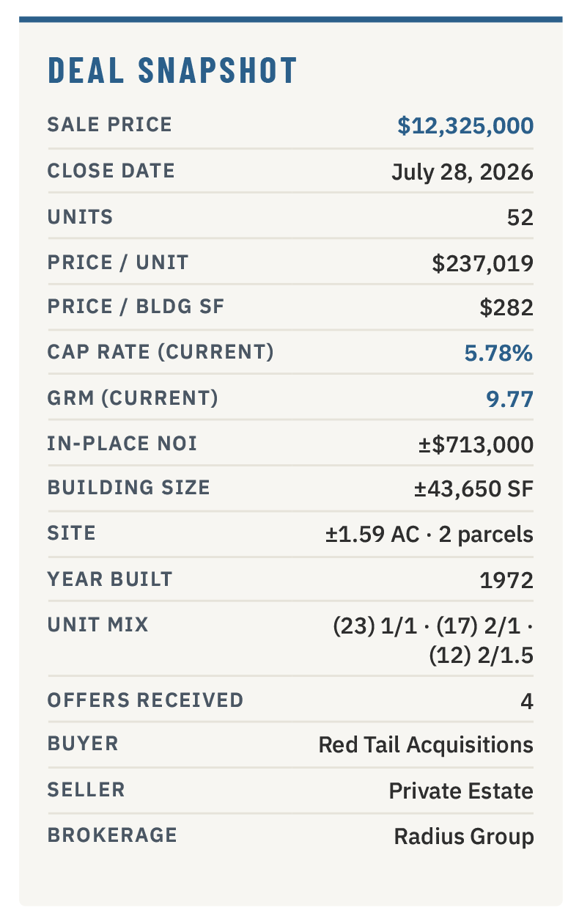Click the Red Tail Acquisitions buyer name

coord(426,745)
